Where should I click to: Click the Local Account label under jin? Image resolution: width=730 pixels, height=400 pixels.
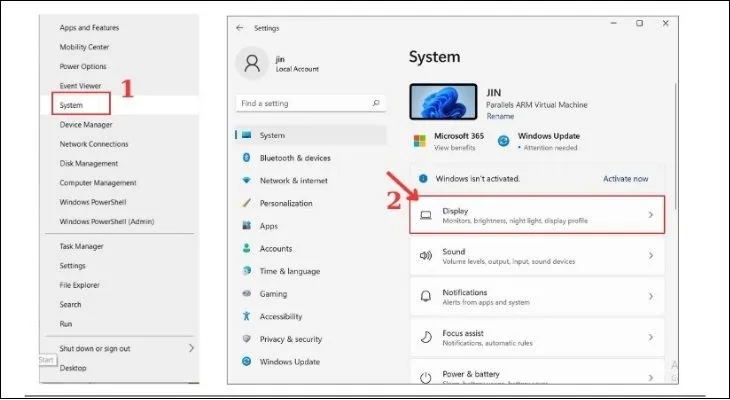pyautogui.click(x=297, y=69)
